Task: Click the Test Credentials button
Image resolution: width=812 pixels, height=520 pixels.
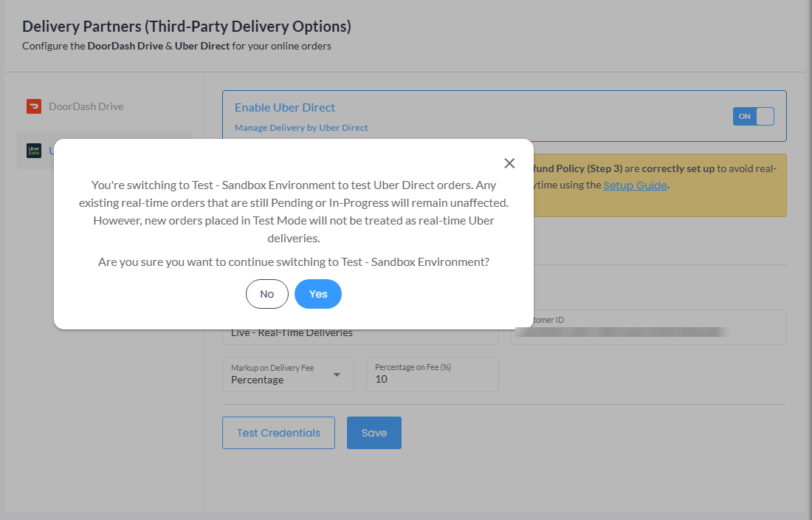Action: click(278, 433)
